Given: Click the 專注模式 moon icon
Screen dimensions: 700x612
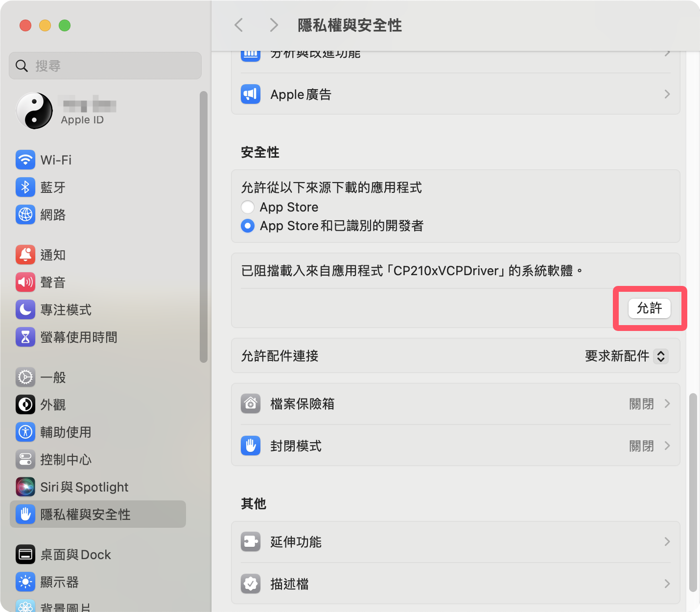Looking at the screenshot, I should click(25, 309).
